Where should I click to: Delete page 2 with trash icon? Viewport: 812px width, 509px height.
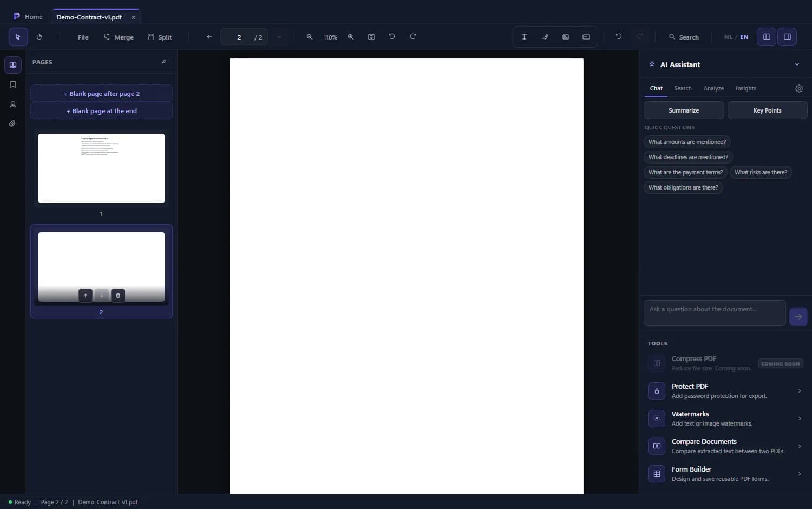tap(118, 295)
